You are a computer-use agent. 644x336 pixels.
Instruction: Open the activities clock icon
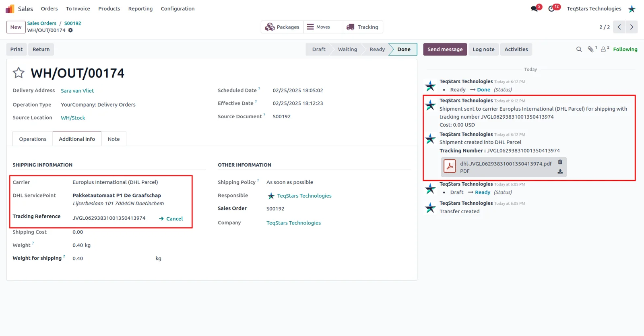tap(551, 8)
